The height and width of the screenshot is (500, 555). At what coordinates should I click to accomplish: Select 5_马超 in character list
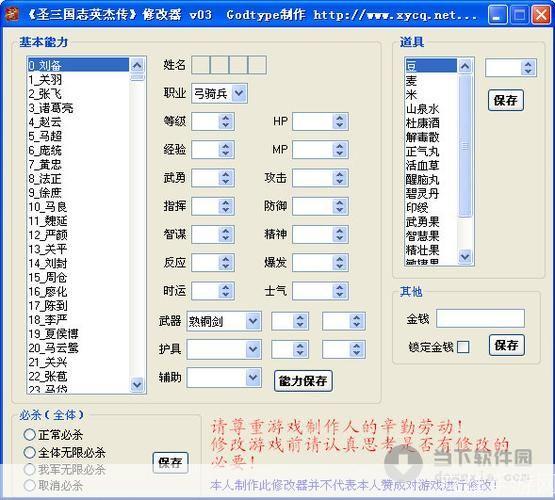point(78,136)
